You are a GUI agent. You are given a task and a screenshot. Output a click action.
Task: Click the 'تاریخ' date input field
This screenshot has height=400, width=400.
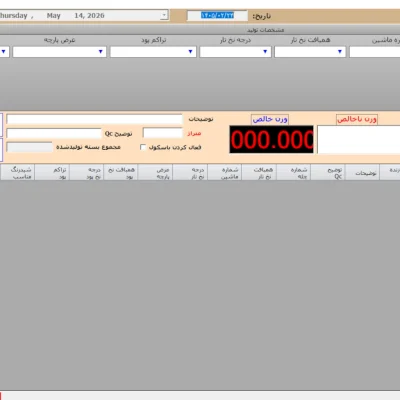click(217, 16)
